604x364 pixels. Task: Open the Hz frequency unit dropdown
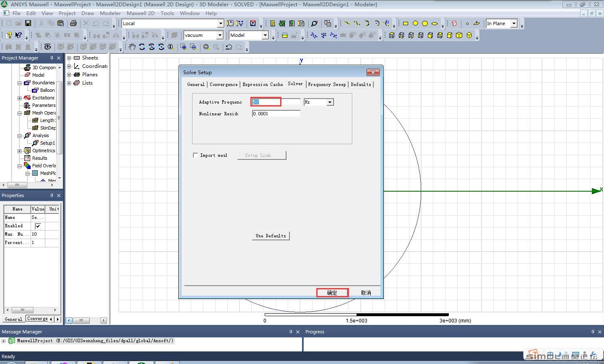click(x=330, y=102)
